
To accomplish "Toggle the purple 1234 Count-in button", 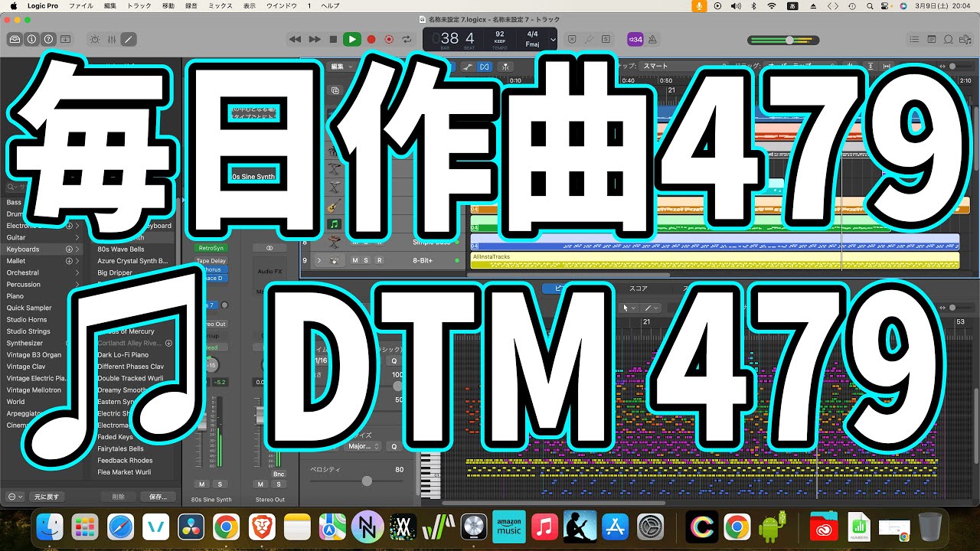I will pos(635,39).
